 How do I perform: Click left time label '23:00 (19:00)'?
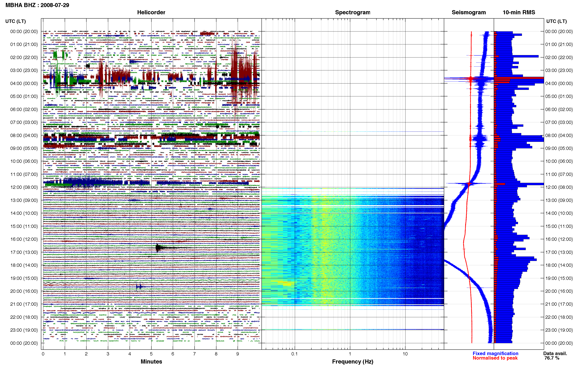pyautogui.click(x=24, y=330)
